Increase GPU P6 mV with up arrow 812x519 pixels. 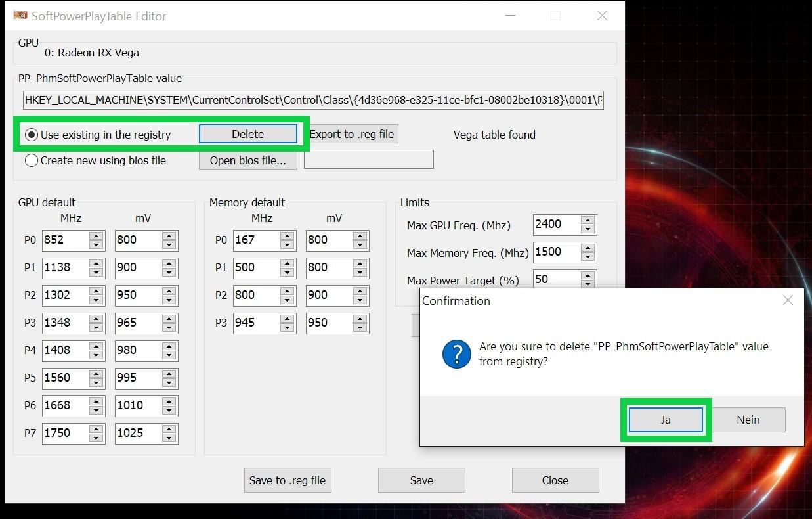[169, 401]
